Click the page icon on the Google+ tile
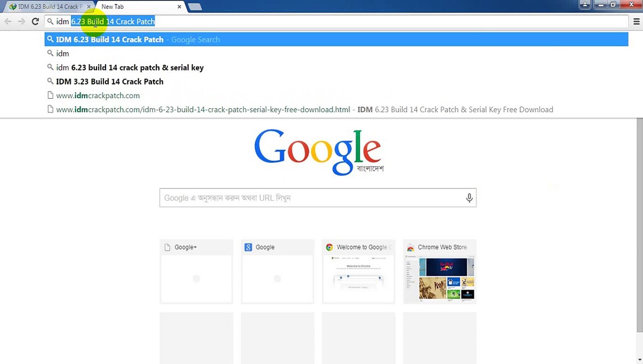The width and height of the screenshot is (643, 364). [167, 247]
